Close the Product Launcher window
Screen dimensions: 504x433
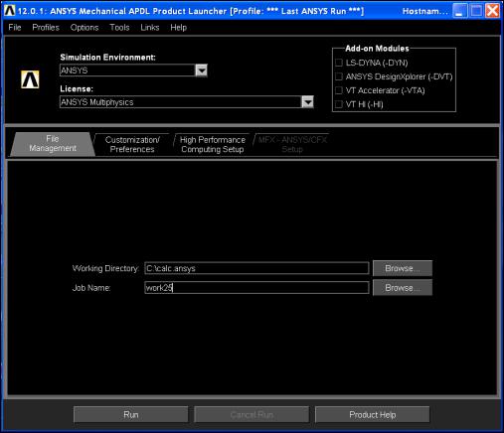(493, 11)
